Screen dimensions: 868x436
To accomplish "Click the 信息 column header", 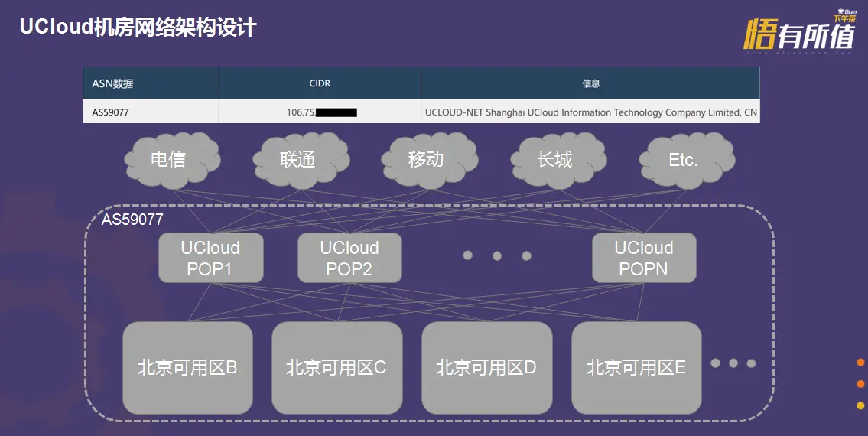I will pos(590,83).
